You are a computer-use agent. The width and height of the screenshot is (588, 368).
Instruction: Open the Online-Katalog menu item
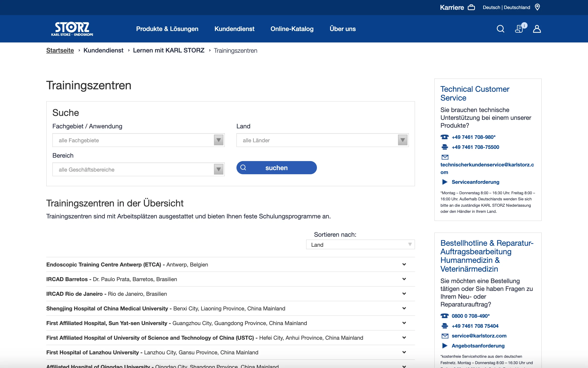(x=292, y=29)
